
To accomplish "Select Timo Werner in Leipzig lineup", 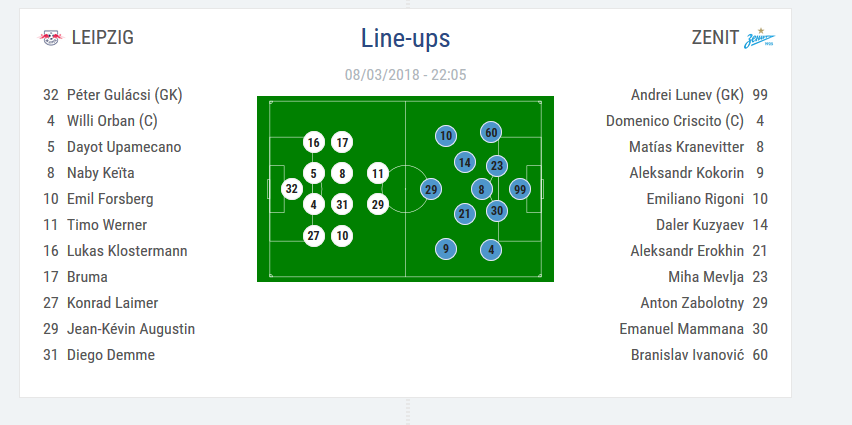I will pos(106,225).
